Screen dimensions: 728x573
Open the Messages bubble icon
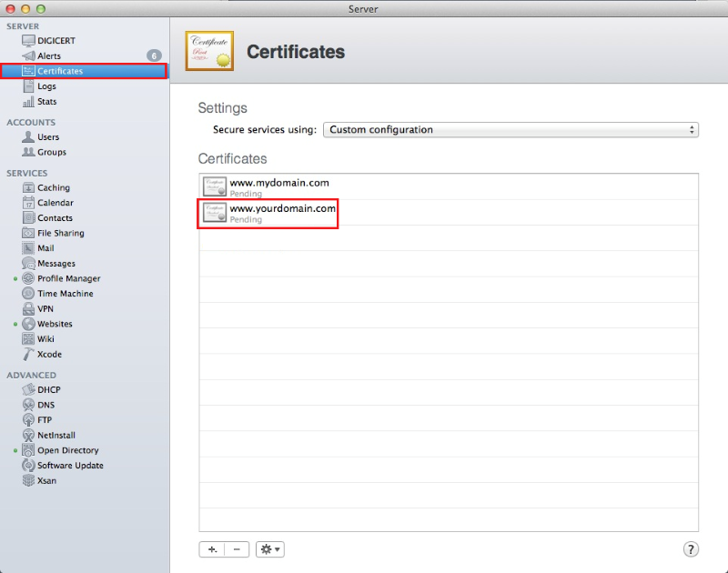tap(28, 264)
